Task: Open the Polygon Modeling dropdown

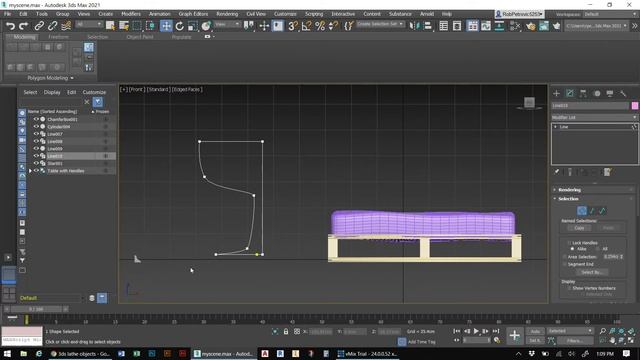Action: pos(51,78)
